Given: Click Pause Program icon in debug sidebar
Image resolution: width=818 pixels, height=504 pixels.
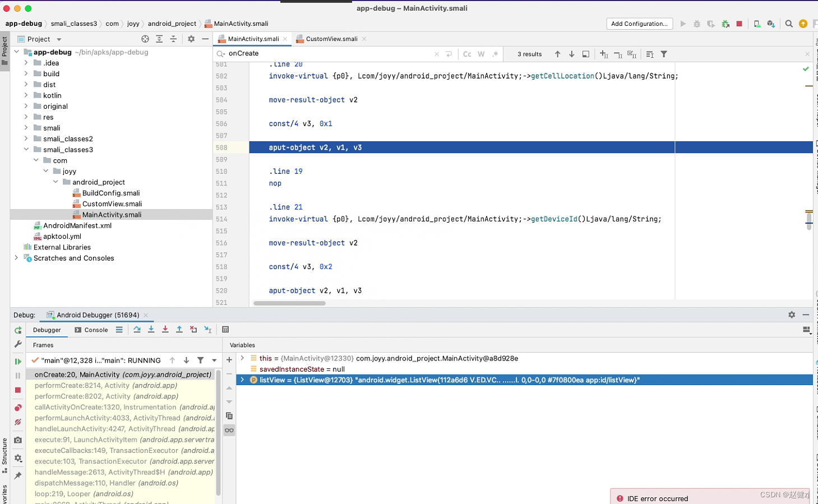Looking at the screenshot, I should [x=18, y=376].
